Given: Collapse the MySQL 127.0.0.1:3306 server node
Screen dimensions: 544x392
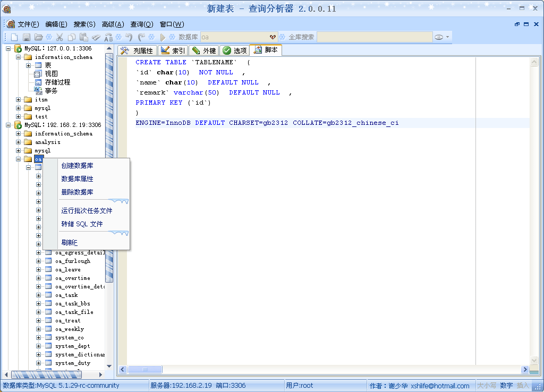Looking at the screenshot, I should tap(8, 48).
